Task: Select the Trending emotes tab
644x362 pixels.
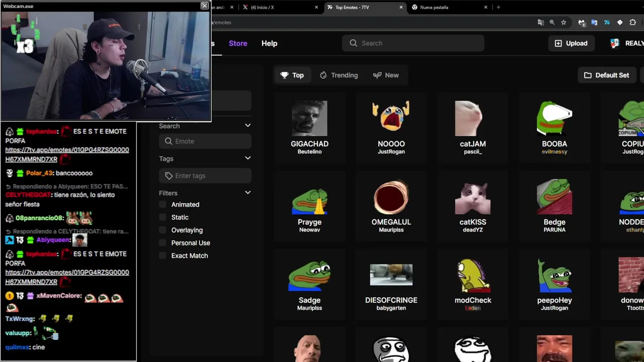Action: pyautogui.click(x=339, y=75)
